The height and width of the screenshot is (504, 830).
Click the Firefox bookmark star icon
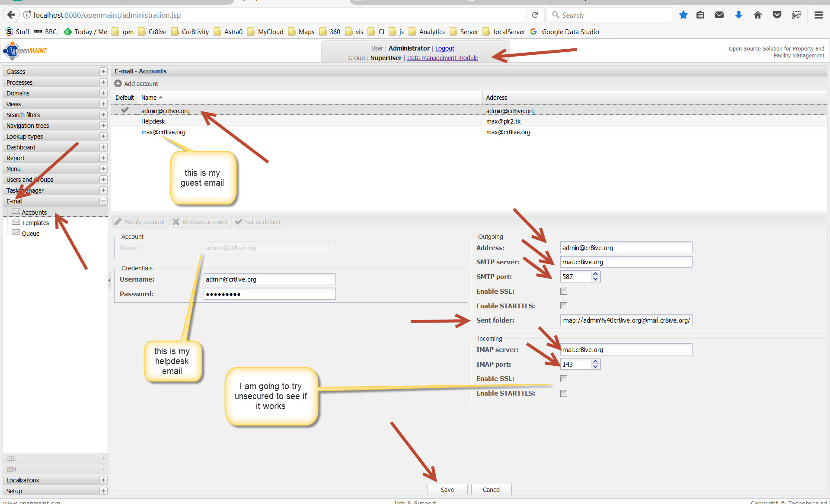pos(683,15)
